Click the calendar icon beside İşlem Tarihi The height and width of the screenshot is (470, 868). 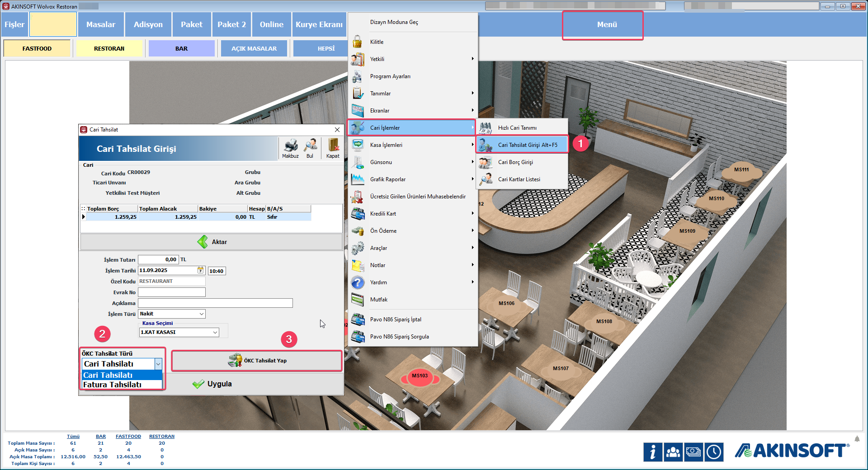[200, 270]
